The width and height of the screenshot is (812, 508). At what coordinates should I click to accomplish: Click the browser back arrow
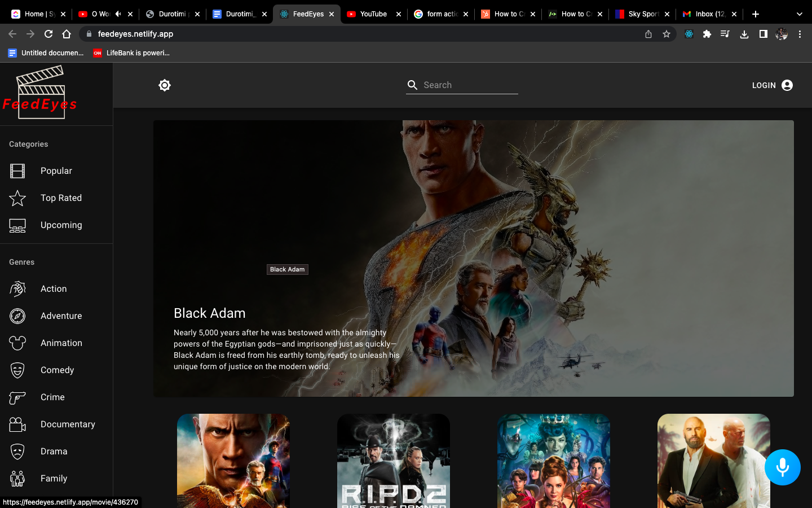coord(12,34)
